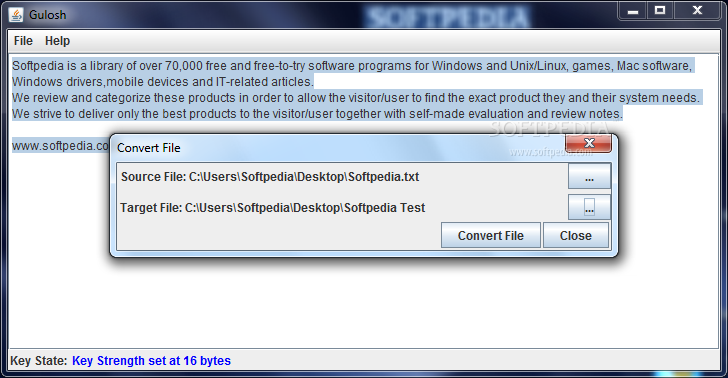Browse for the Target File
This screenshot has height=378, width=728.
coord(589,207)
